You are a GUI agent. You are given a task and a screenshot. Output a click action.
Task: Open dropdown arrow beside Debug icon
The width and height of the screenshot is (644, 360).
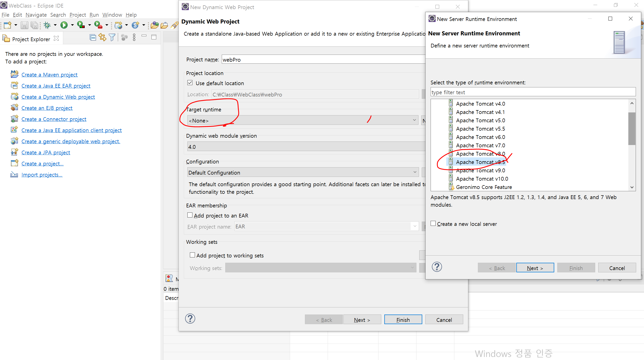click(55, 25)
